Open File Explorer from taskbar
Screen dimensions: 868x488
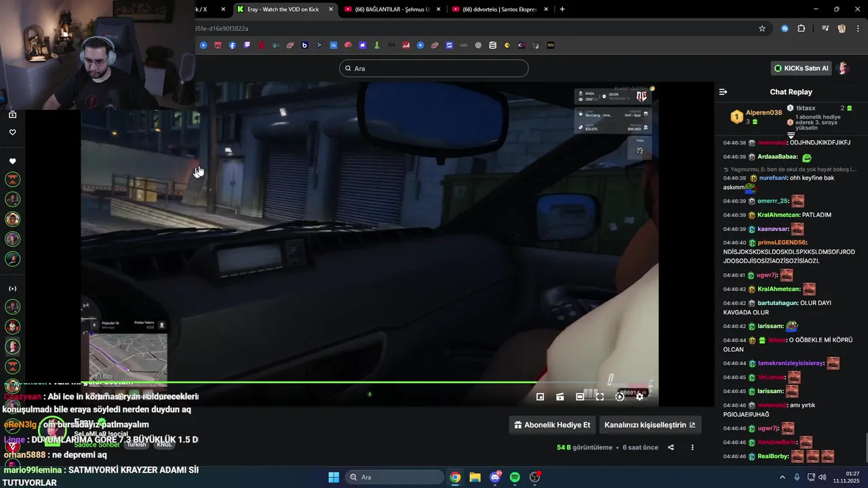tap(475, 477)
